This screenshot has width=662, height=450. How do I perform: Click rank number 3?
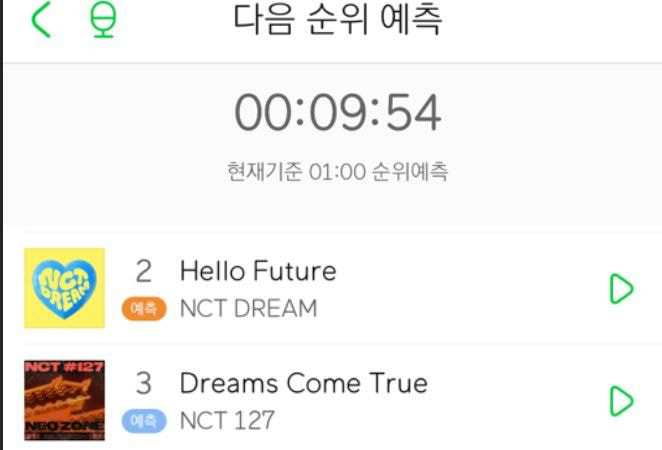tap(144, 383)
